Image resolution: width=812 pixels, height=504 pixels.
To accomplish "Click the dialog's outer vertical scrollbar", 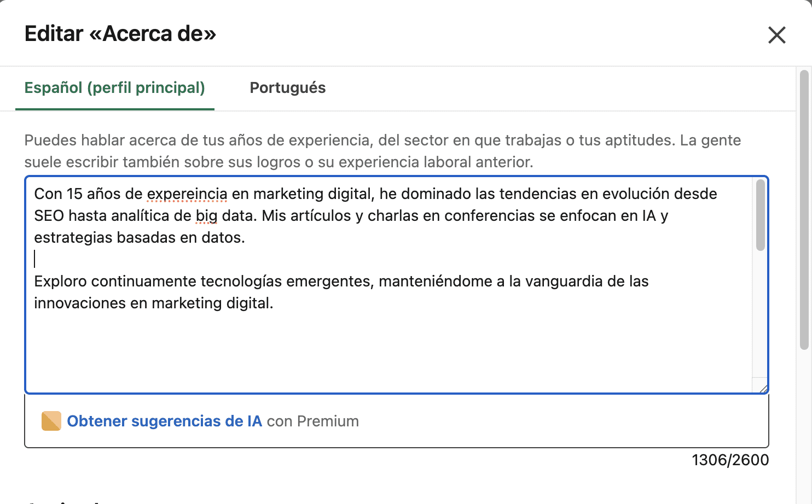I will coord(804,208).
